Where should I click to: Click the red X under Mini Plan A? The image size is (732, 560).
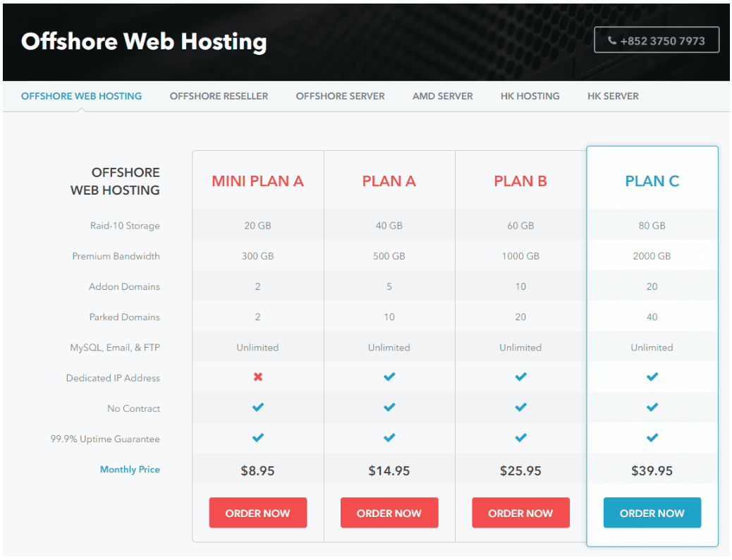[x=257, y=377]
